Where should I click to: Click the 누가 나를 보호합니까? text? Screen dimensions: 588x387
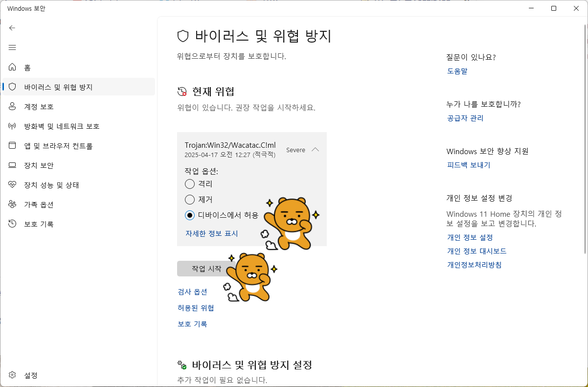(x=484, y=104)
